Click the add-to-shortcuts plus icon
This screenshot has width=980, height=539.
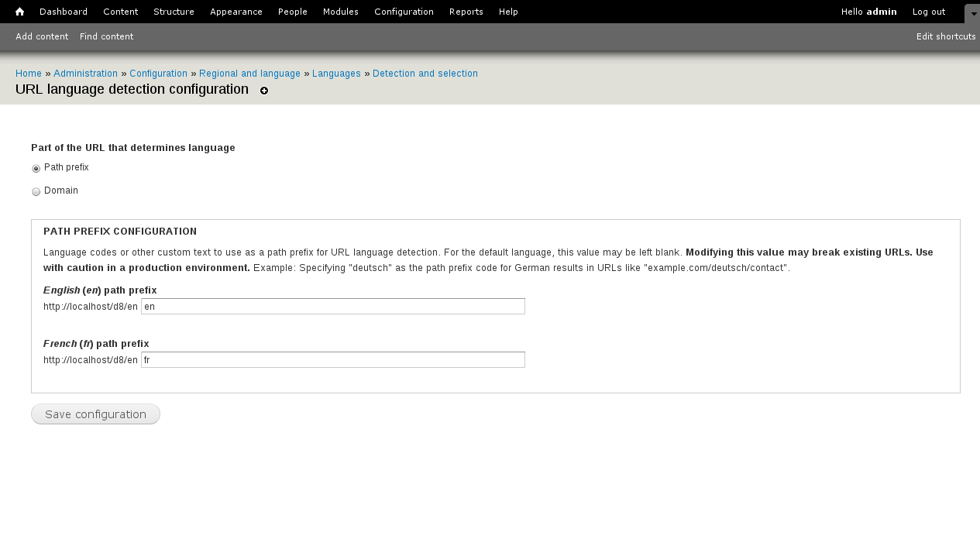point(264,91)
